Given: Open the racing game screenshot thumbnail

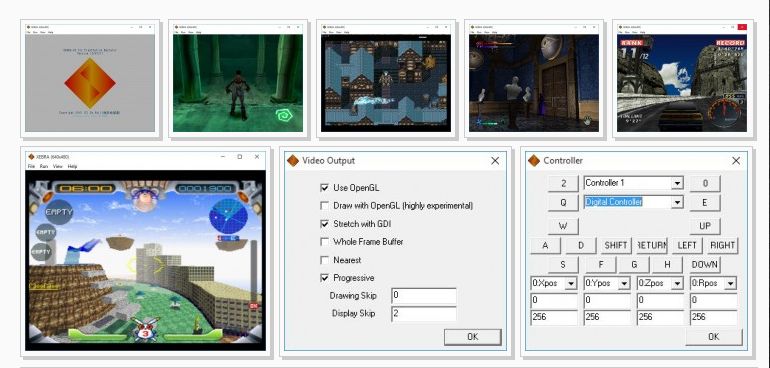Looking at the screenshot, I should coord(682,79).
